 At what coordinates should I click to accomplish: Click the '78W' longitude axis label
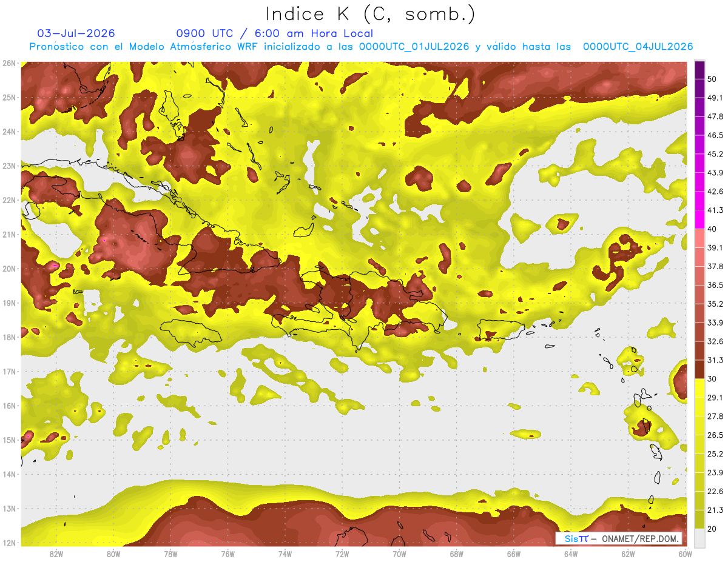170,554
